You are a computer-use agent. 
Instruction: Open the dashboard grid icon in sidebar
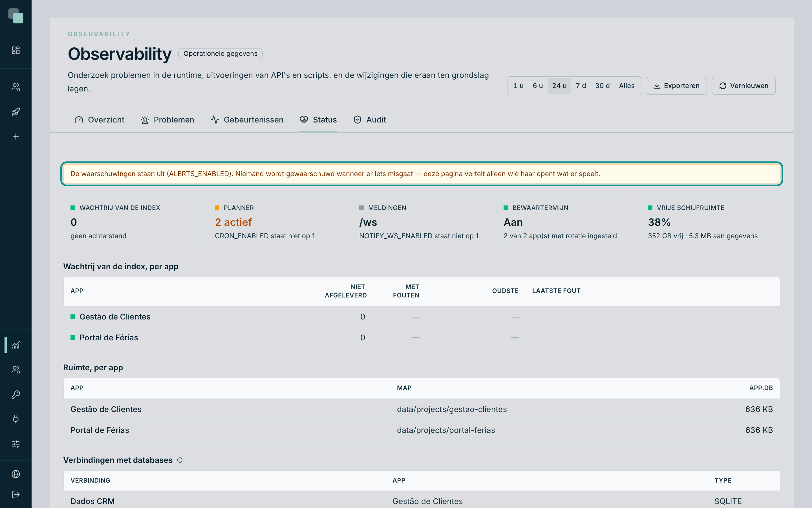click(x=16, y=50)
